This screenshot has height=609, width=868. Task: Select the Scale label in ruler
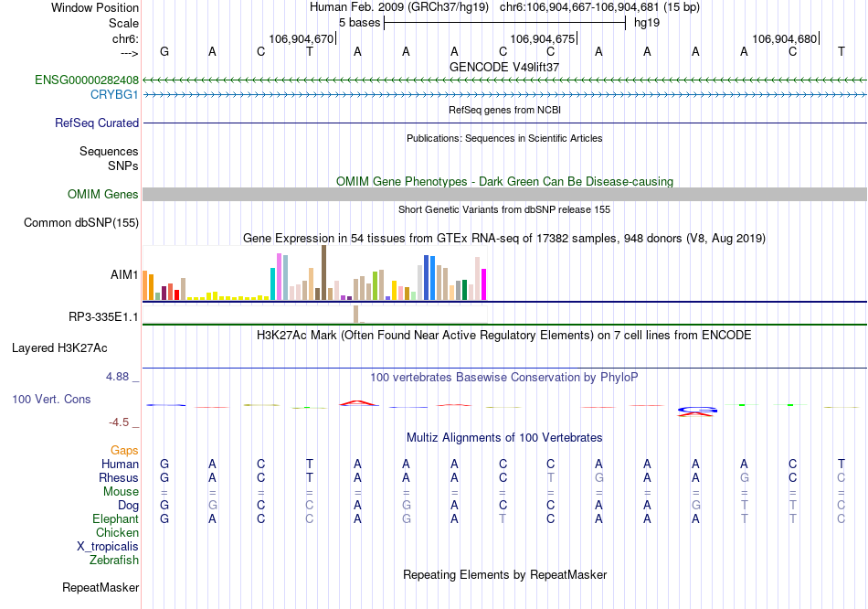pos(123,23)
